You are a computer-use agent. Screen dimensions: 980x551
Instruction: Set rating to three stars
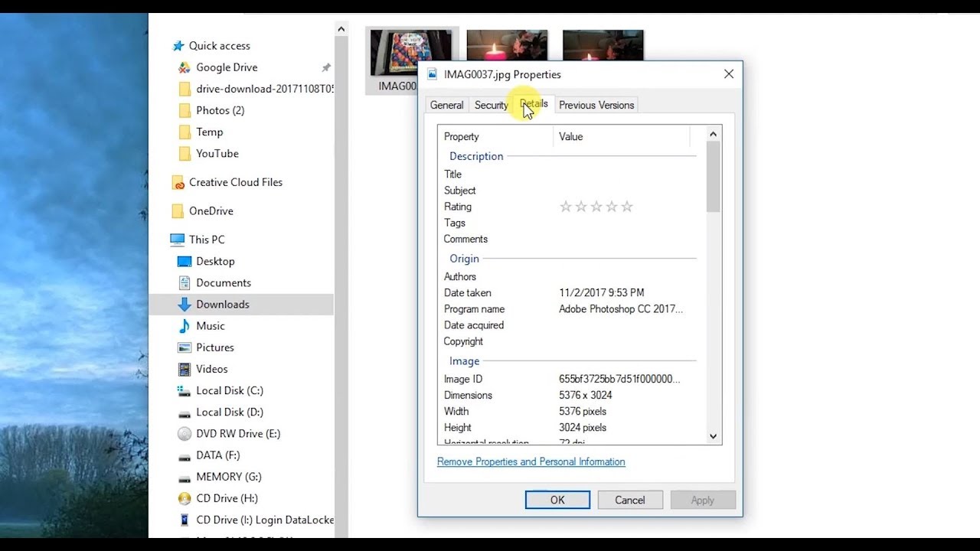[596, 207]
